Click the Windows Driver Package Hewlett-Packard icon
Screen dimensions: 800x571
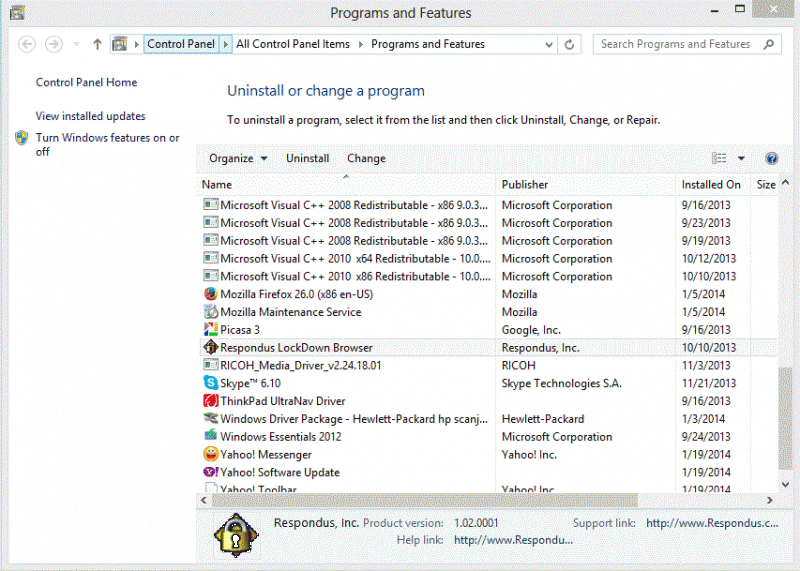click(210, 418)
